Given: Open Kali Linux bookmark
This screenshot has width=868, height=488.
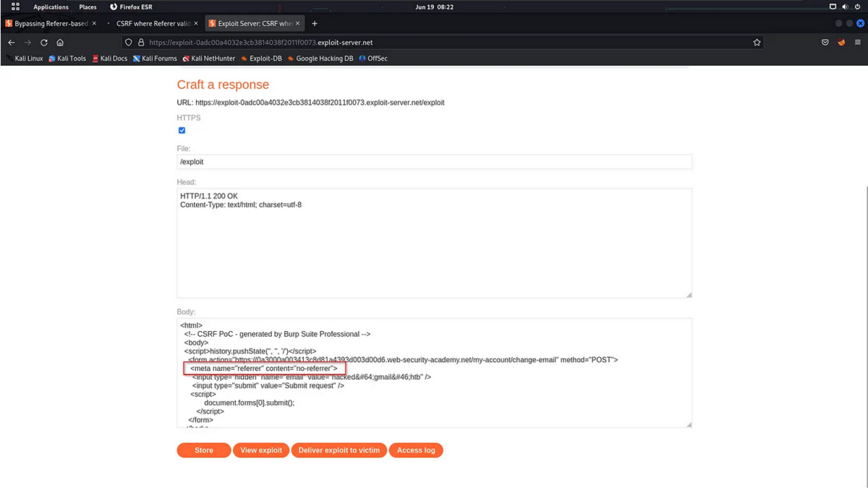Looking at the screenshot, I should [x=25, y=59].
